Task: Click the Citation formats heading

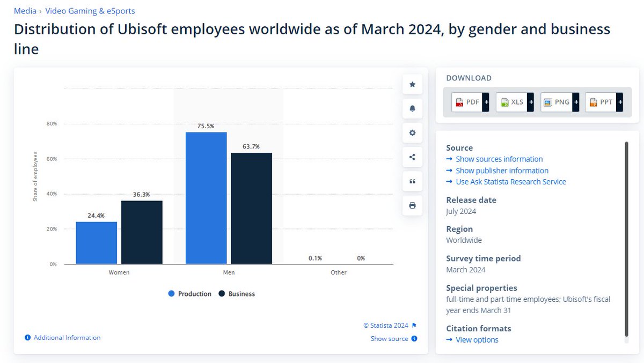Action: (479, 328)
